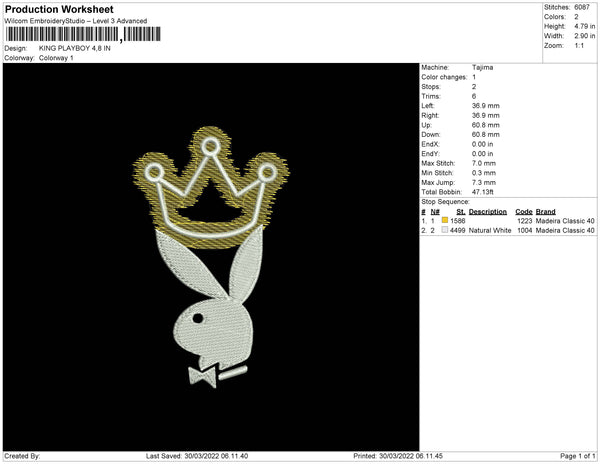
Task: Select the 'Colorway 1' value
Action: (56, 58)
